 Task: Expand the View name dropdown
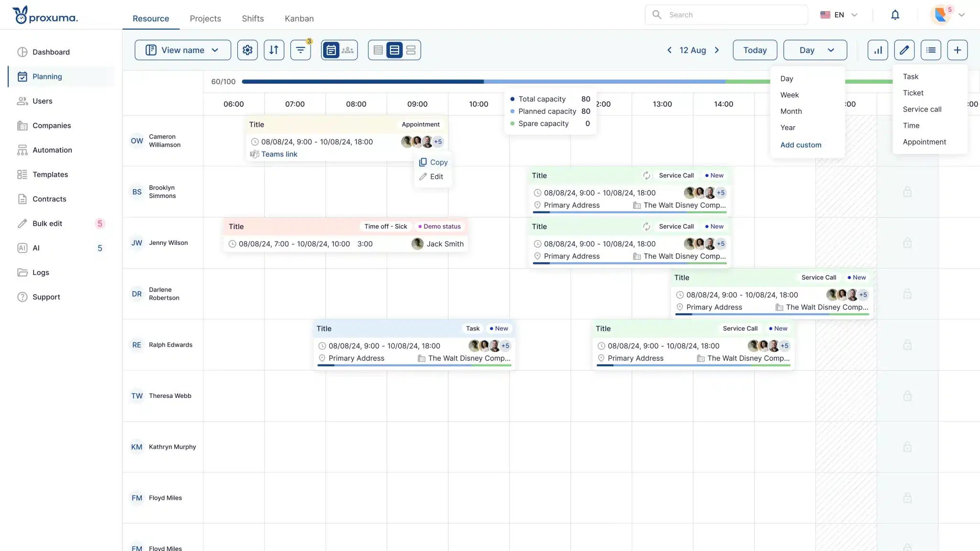(x=183, y=50)
